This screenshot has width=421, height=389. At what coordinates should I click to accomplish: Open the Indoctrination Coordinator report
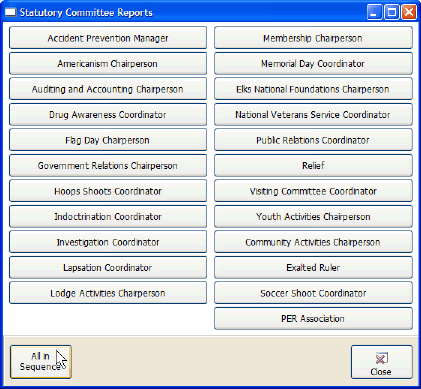pyautogui.click(x=108, y=217)
